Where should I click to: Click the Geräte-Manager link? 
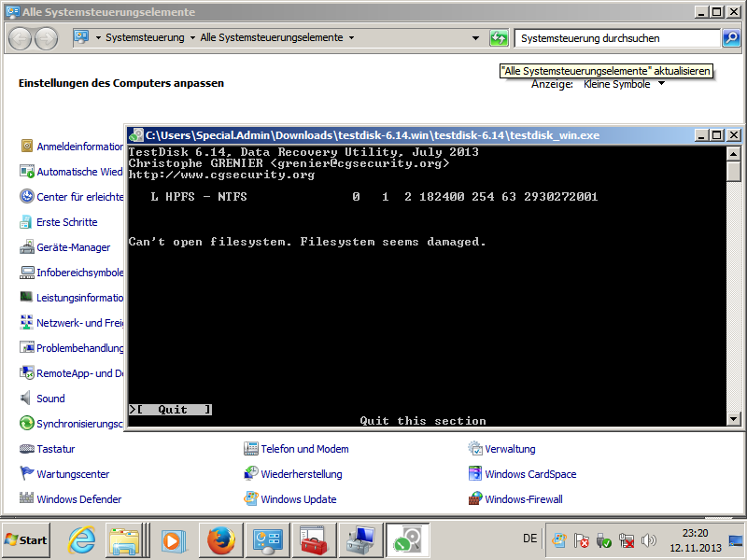[74, 247]
